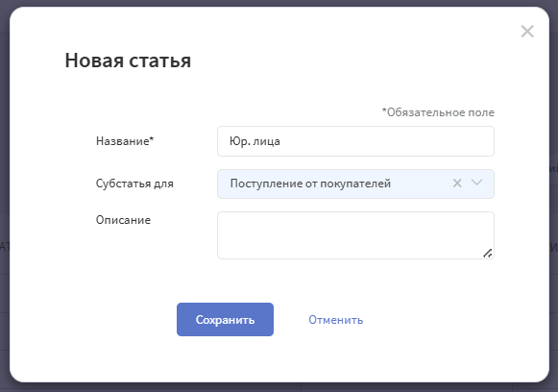Click the *Обязательное поле note

click(x=438, y=112)
